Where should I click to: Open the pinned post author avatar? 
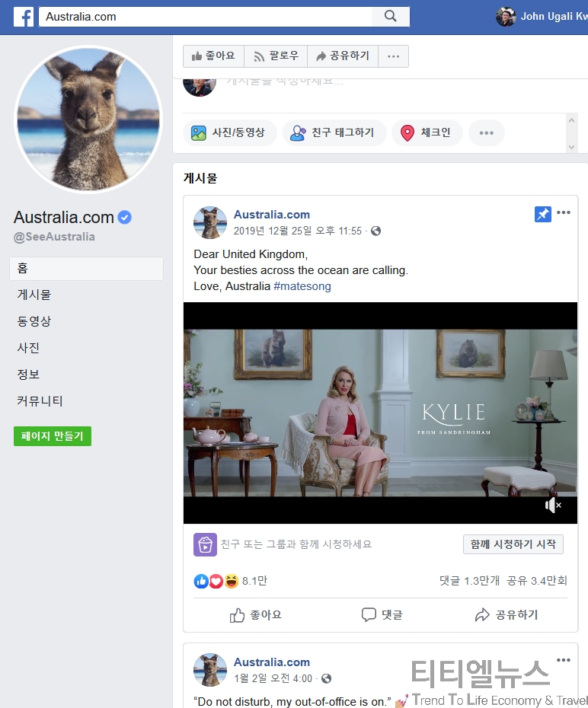(210, 222)
